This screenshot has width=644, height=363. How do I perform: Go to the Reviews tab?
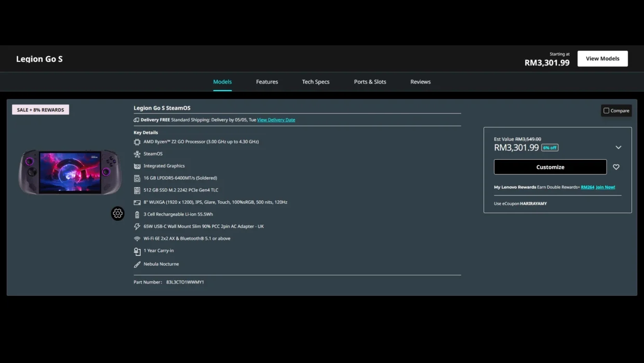point(420,82)
